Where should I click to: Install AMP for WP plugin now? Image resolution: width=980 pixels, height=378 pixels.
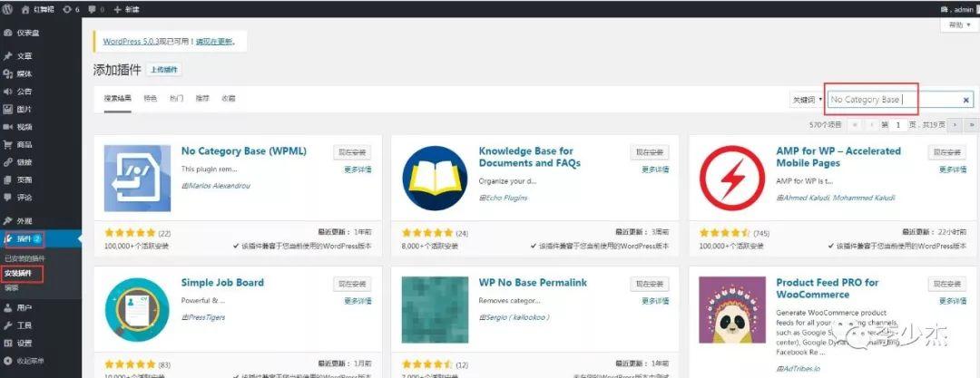[946, 152]
